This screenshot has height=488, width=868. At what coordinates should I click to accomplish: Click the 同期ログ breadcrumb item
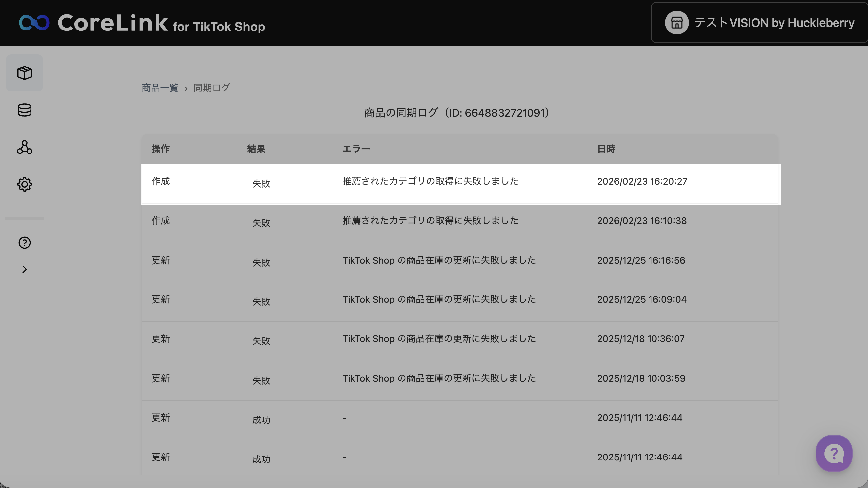click(212, 88)
